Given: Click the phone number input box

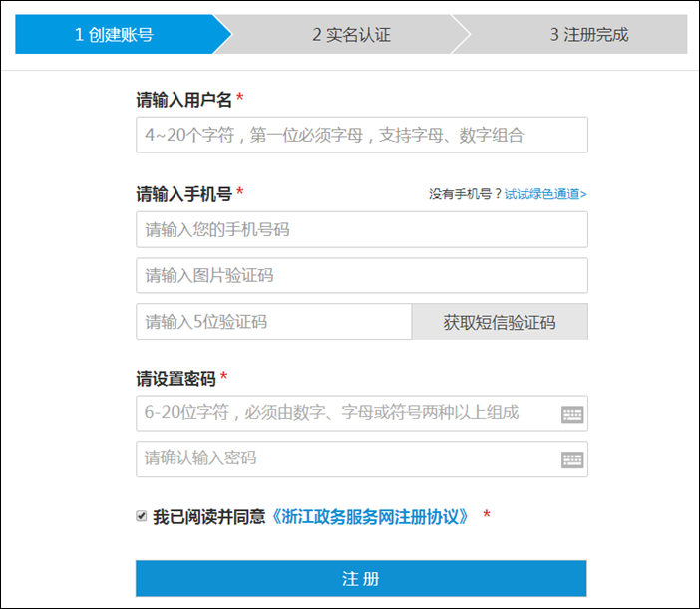Looking at the screenshot, I should [x=361, y=230].
